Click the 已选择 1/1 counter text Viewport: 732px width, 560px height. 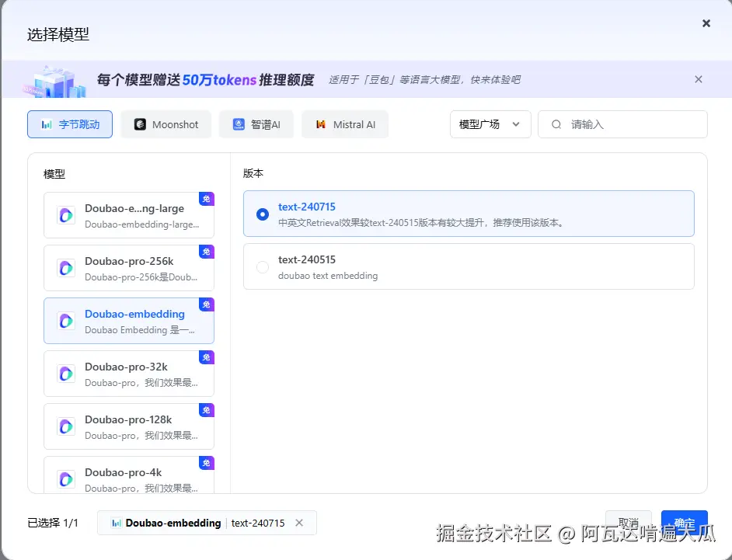tap(53, 523)
